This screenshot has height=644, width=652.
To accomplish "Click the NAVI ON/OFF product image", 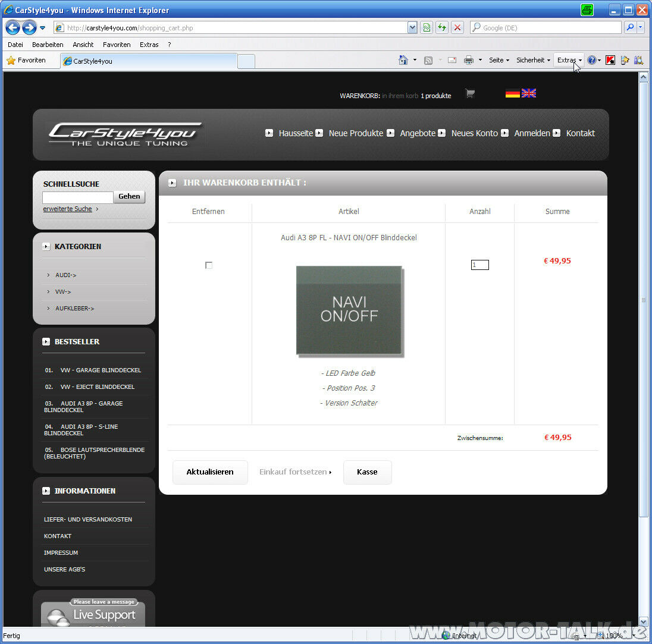I will pyautogui.click(x=349, y=310).
